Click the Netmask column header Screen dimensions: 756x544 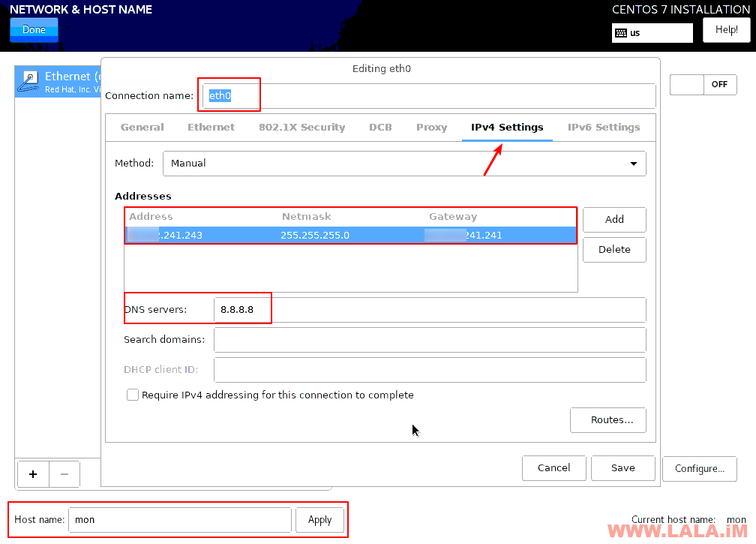click(x=306, y=217)
